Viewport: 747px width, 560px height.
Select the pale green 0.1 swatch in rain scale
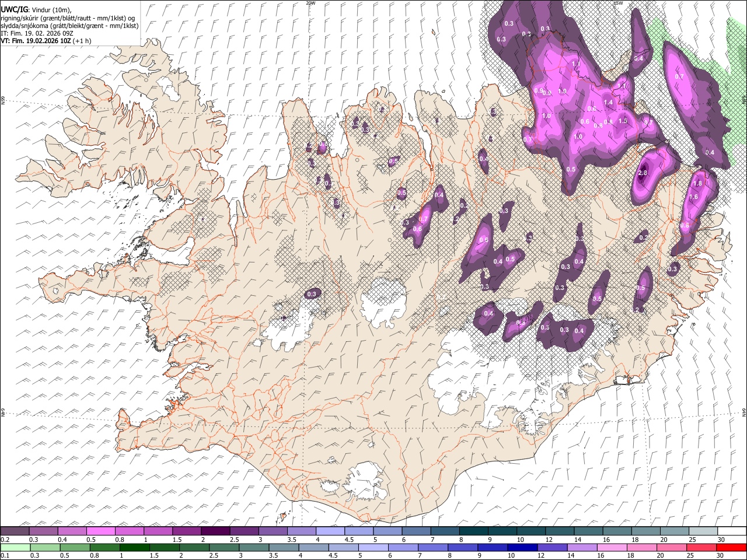15,547
